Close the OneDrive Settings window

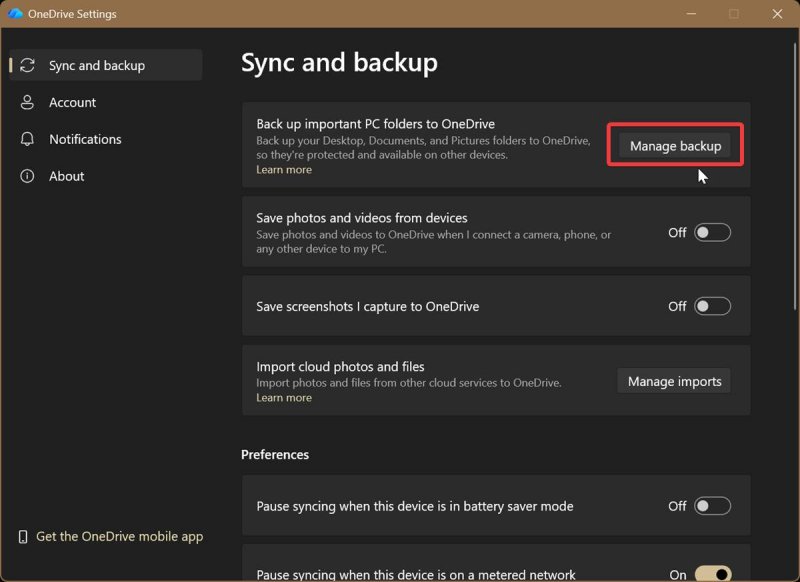[x=777, y=14]
